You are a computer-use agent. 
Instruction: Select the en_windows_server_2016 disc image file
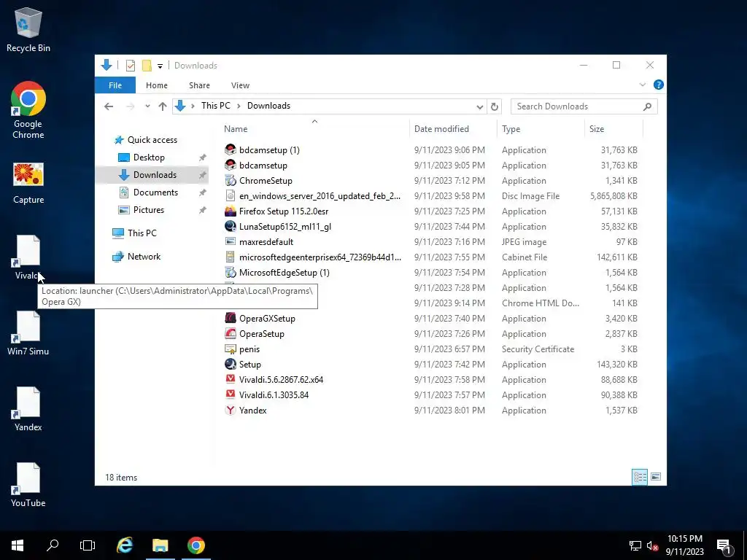click(x=320, y=195)
